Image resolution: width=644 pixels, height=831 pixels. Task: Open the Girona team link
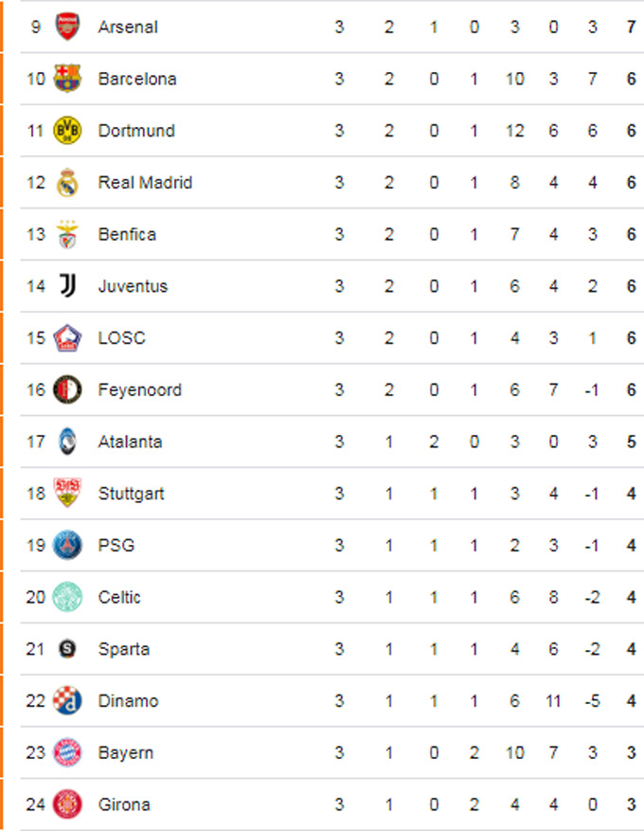pos(124,804)
